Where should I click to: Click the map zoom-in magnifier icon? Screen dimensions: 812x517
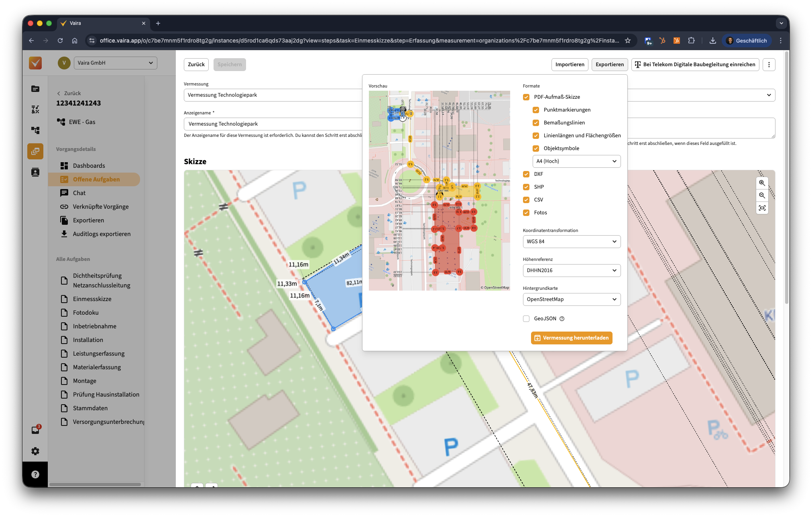pos(762,183)
